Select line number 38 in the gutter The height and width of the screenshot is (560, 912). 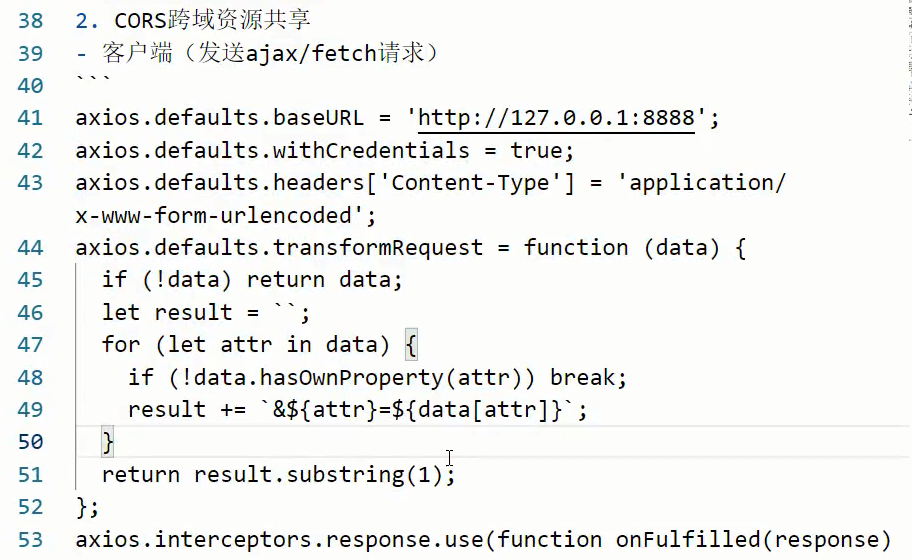[x=30, y=21]
